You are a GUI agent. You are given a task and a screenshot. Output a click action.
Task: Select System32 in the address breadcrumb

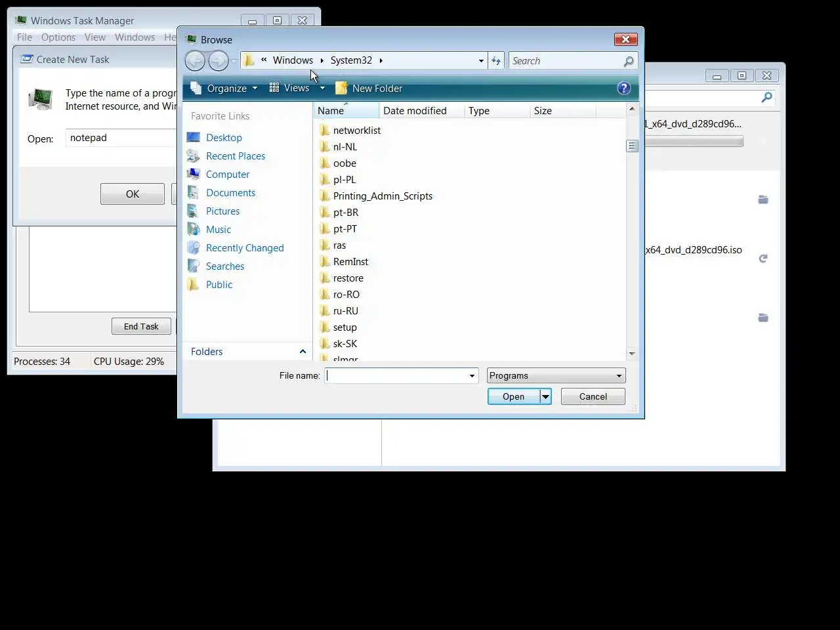(x=351, y=60)
